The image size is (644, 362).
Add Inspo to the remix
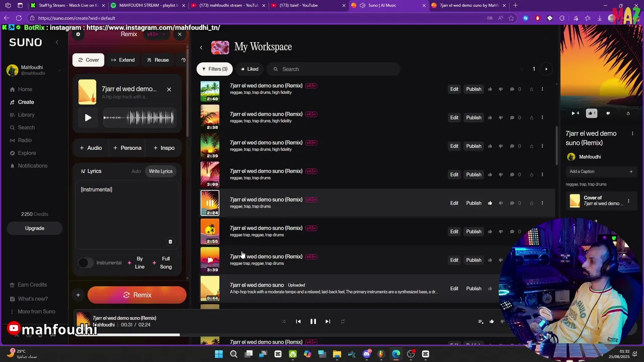pyautogui.click(x=164, y=148)
